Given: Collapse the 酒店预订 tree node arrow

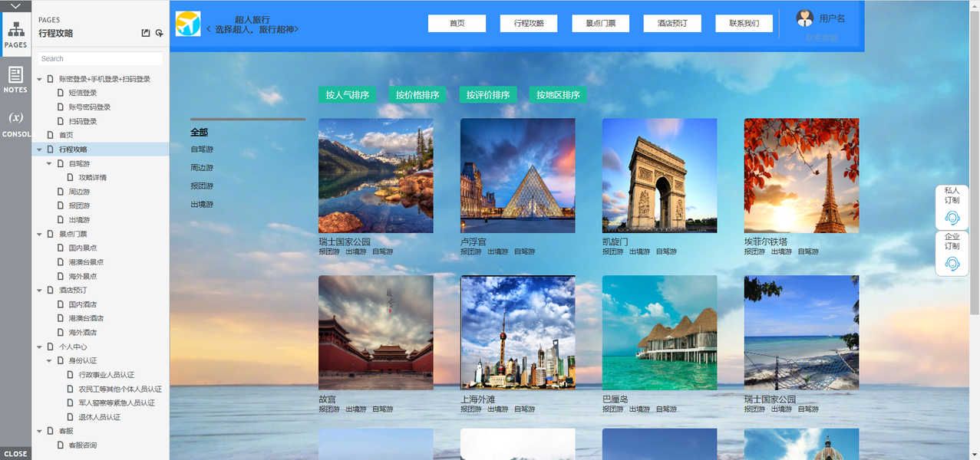Looking at the screenshot, I should tap(39, 290).
